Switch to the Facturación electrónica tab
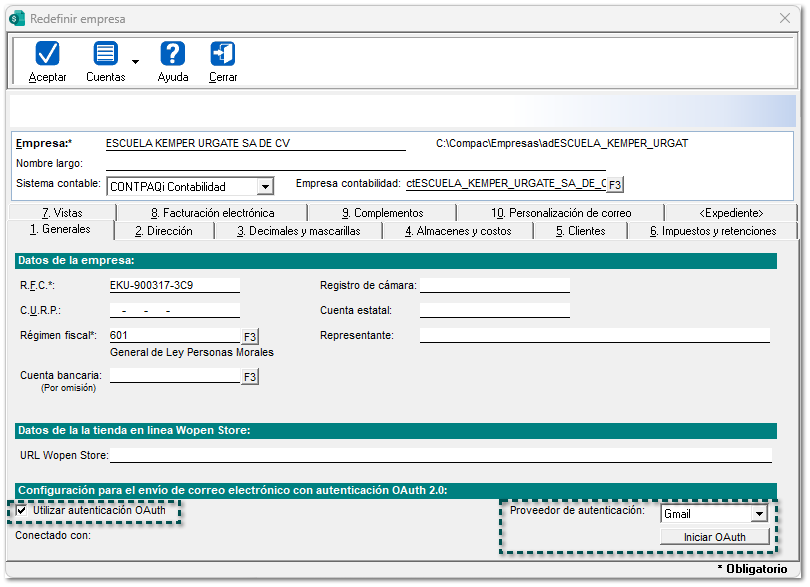The image size is (810, 587). [x=211, y=213]
